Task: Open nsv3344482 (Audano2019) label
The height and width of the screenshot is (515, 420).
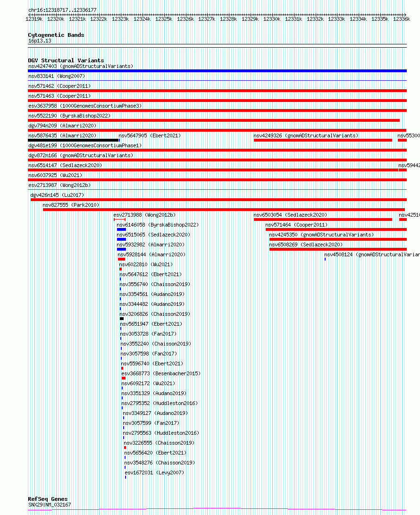Action: tap(152, 304)
